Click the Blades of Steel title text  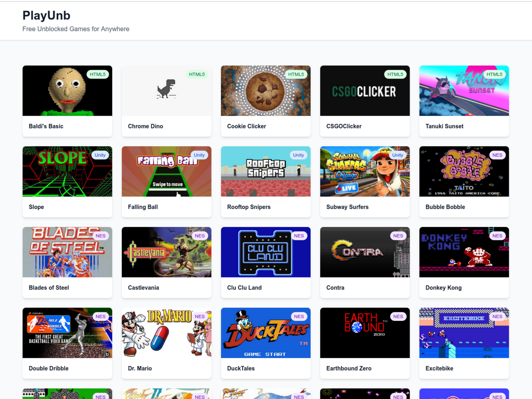click(49, 288)
